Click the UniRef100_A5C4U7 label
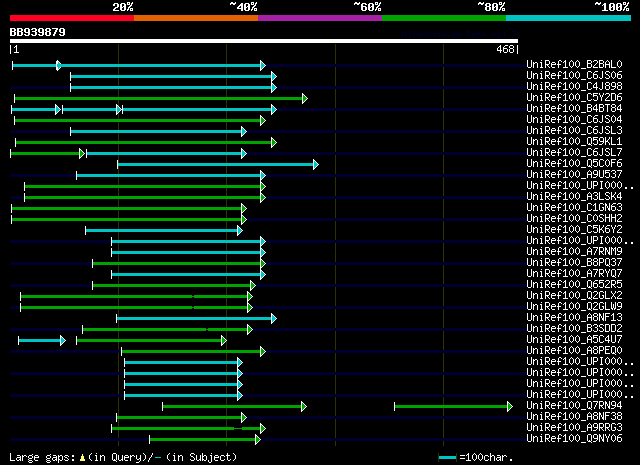Viewport: 640px width, 465px height. pos(574,340)
